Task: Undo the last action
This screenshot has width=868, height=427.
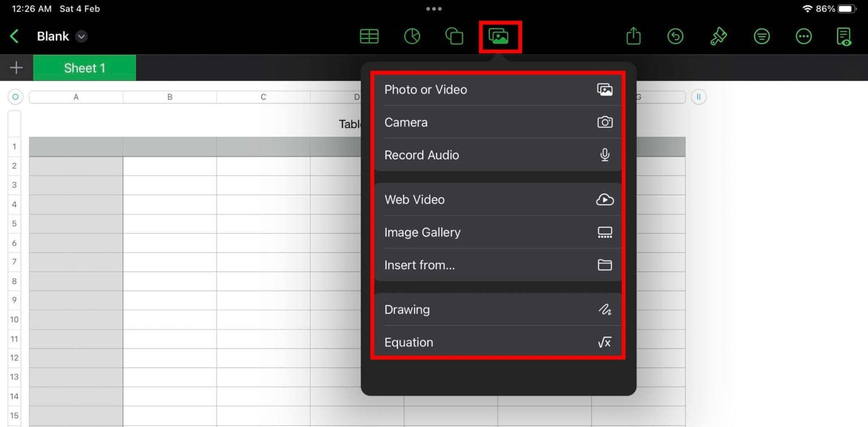Action: [x=675, y=36]
